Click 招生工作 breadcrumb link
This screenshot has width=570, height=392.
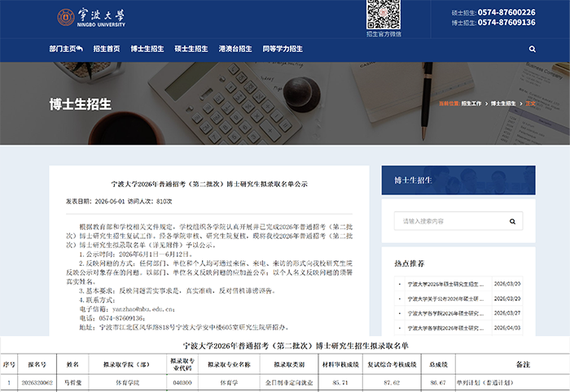click(471, 103)
